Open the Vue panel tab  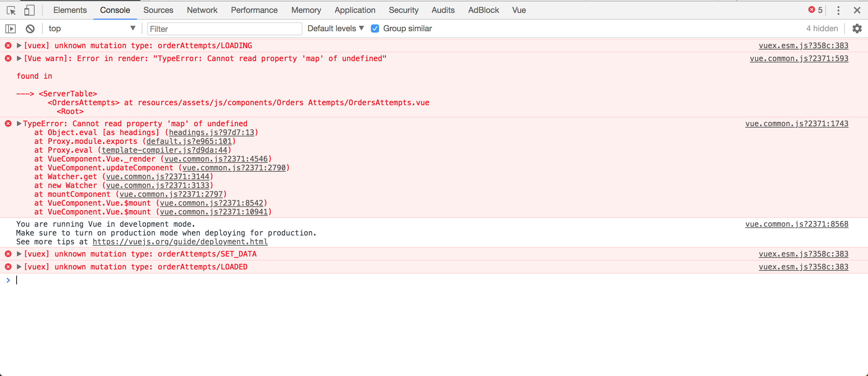[x=518, y=10]
